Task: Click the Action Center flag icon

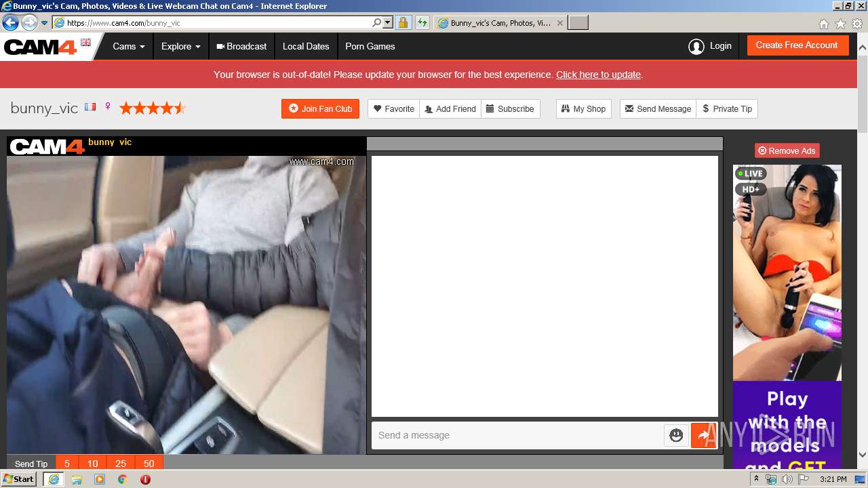Action: pyautogui.click(x=804, y=479)
